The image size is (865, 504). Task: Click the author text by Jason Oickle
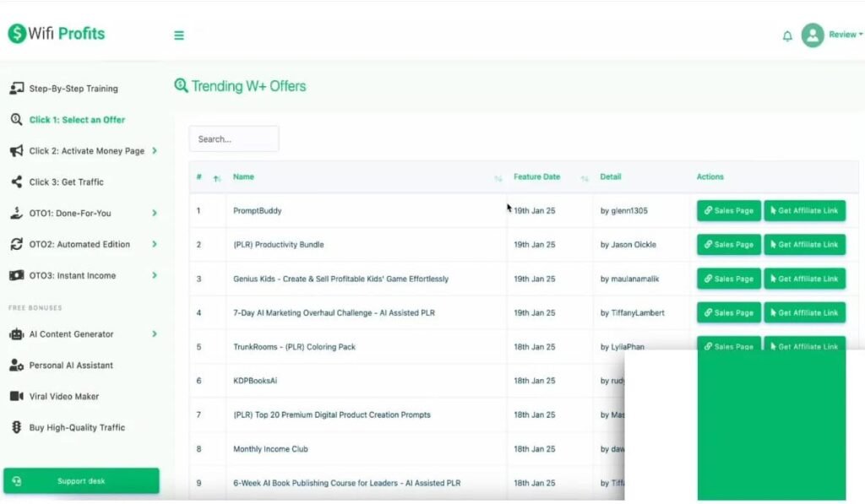pyautogui.click(x=628, y=244)
